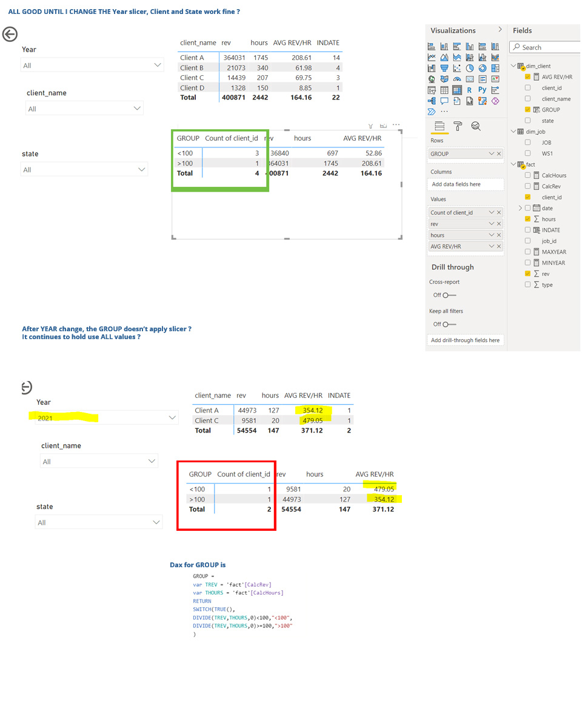Viewport: 585px width, 728px height.
Task: Open the GROUP field menu in Rows
Action: coord(492,154)
